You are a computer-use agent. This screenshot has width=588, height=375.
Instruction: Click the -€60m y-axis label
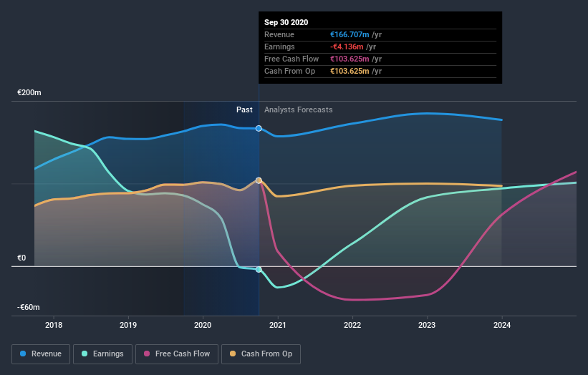(x=29, y=307)
